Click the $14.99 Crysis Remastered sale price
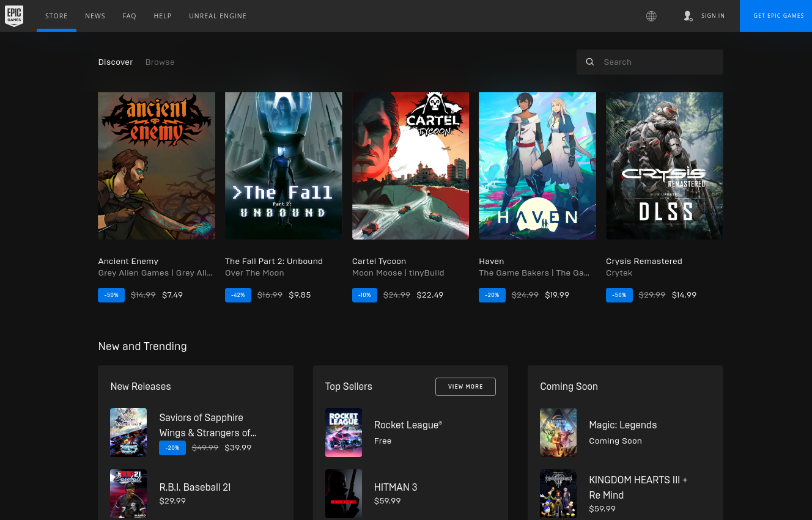 pos(684,295)
